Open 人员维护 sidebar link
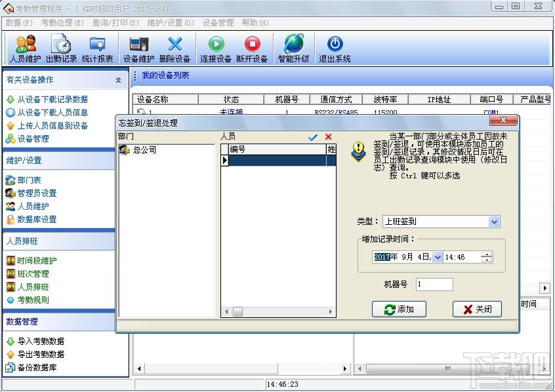Image resolution: width=555 pixels, height=392 pixels. 33,206
